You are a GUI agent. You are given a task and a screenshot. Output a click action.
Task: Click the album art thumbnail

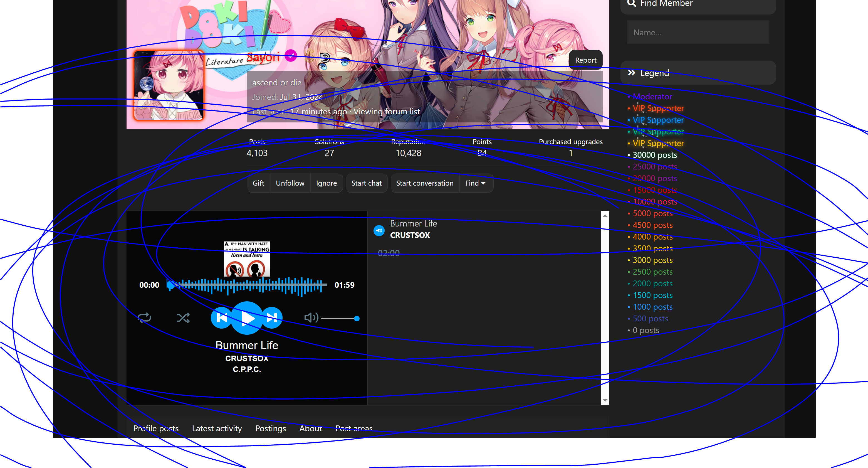click(247, 258)
